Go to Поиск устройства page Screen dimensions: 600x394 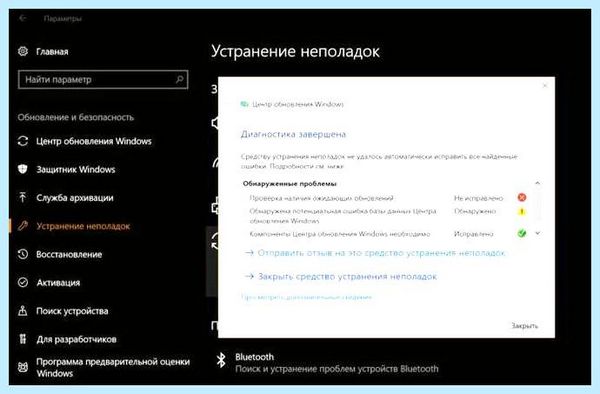click(x=72, y=311)
